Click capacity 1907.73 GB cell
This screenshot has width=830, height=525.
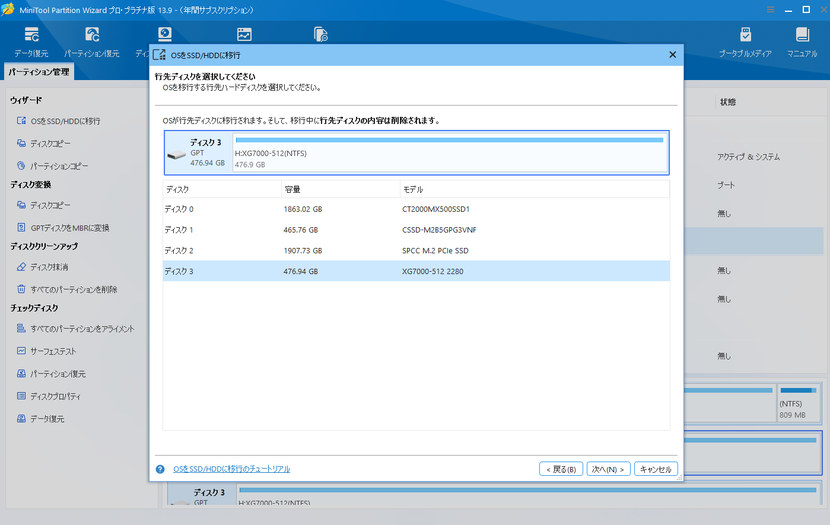pyautogui.click(x=303, y=250)
